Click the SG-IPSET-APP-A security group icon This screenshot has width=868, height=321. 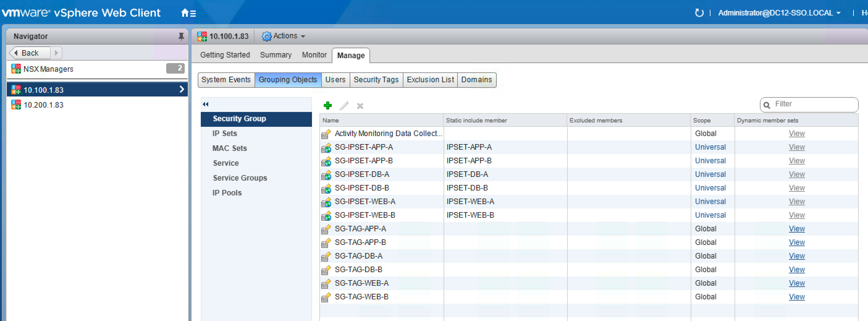coord(326,148)
